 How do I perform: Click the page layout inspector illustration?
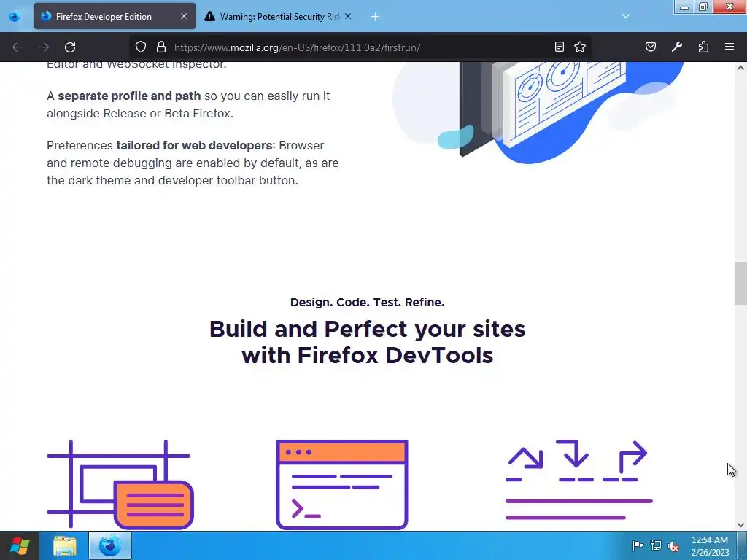120,484
